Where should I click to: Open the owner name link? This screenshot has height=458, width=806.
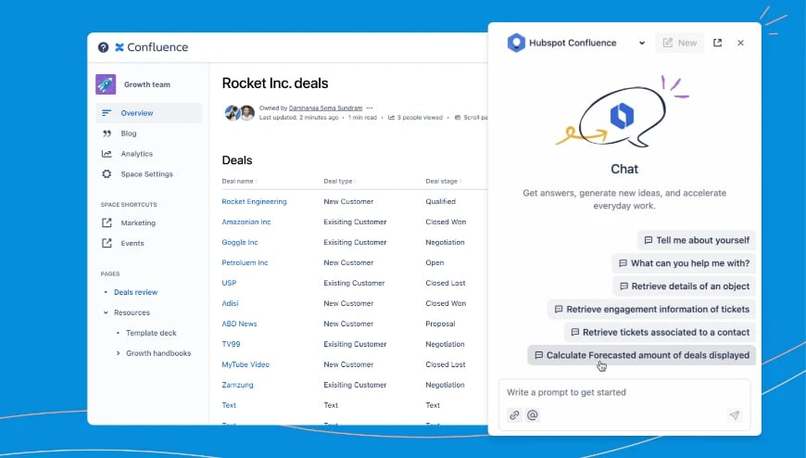325,108
